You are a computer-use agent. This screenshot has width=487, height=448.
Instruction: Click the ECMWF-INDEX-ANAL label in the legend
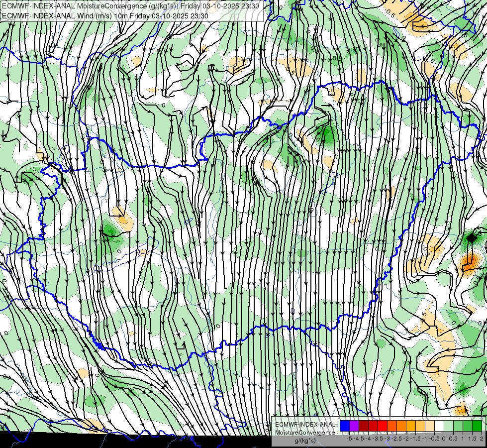tap(305, 425)
